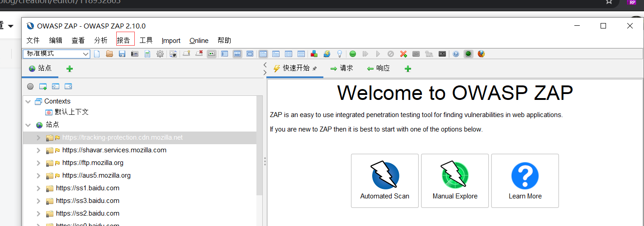
Task: Toggle the HUD green radar button
Action: click(469, 54)
